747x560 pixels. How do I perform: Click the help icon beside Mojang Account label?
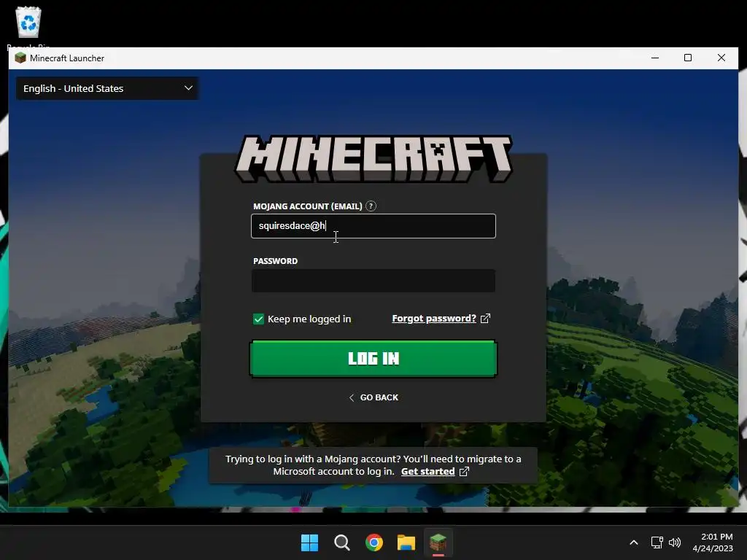(x=371, y=206)
